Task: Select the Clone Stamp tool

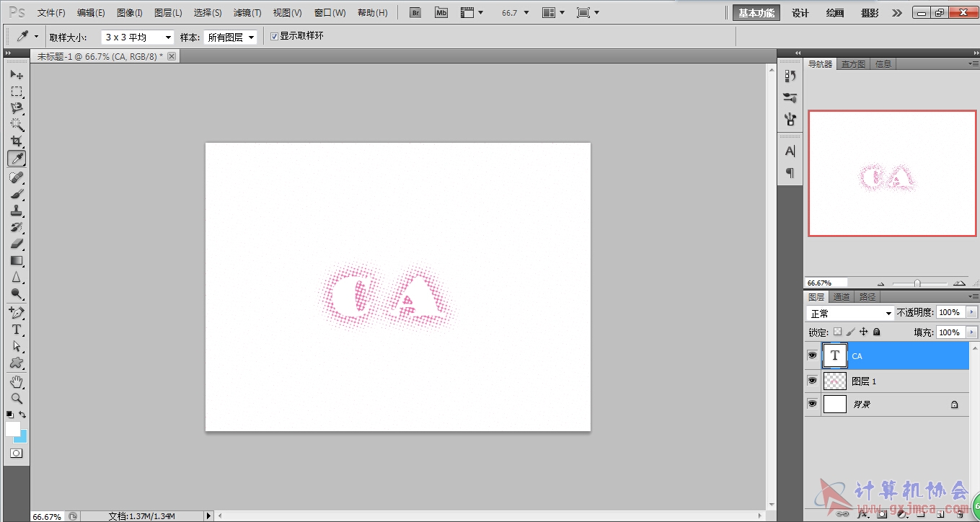Action: pyautogui.click(x=17, y=211)
